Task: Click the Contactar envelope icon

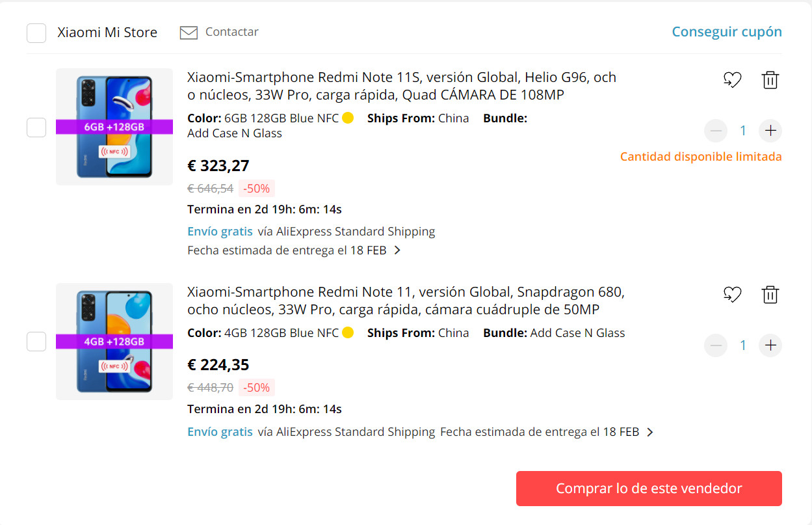Action: pyautogui.click(x=189, y=33)
